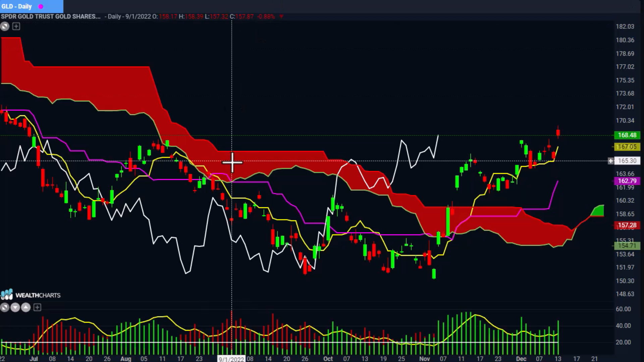This screenshot has width=644, height=362.
Task: Click the closing price value 157.87
Action: [x=245, y=16]
